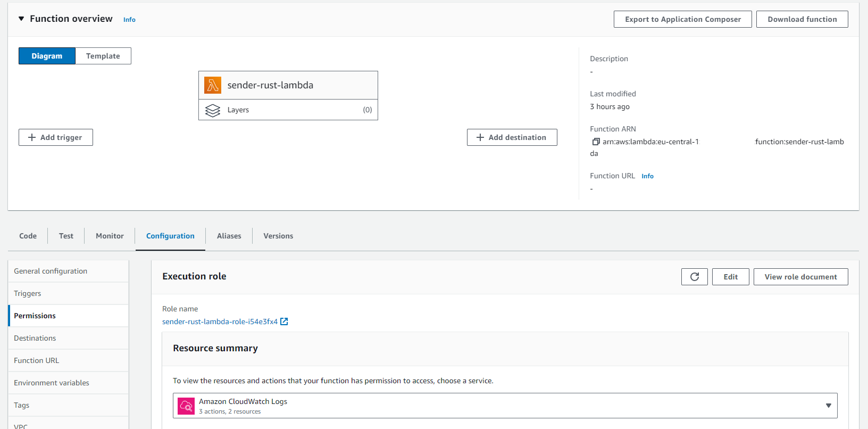
Task: Click '3 actions, 2 resources' text
Action: coord(230,411)
